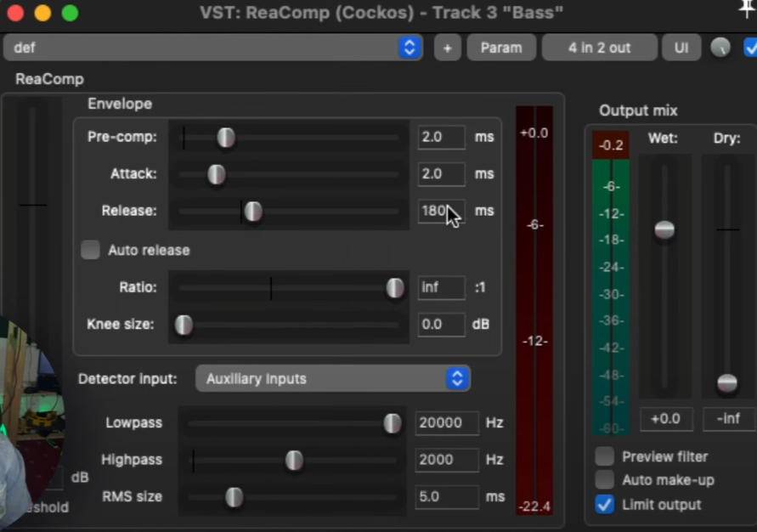Screen dimensions: 757x532
Task: Enable the Auto make-up checkbox
Action: click(604, 480)
